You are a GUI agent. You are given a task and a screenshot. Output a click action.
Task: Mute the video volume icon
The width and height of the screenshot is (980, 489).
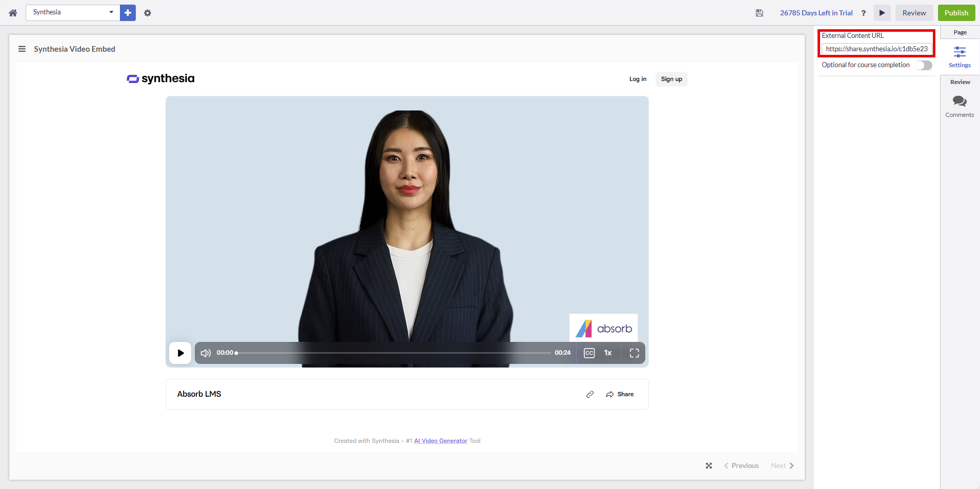[206, 353]
